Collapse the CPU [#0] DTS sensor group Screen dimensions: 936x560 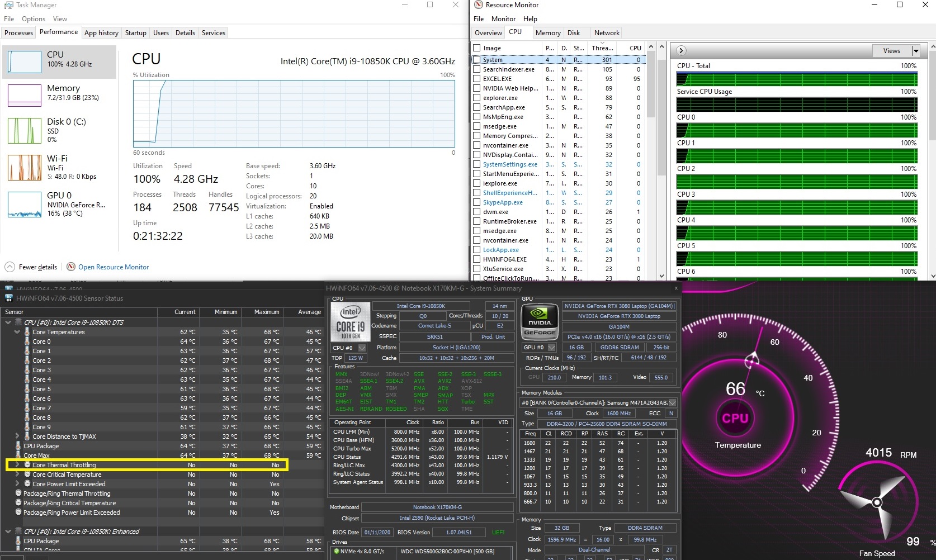click(8, 322)
